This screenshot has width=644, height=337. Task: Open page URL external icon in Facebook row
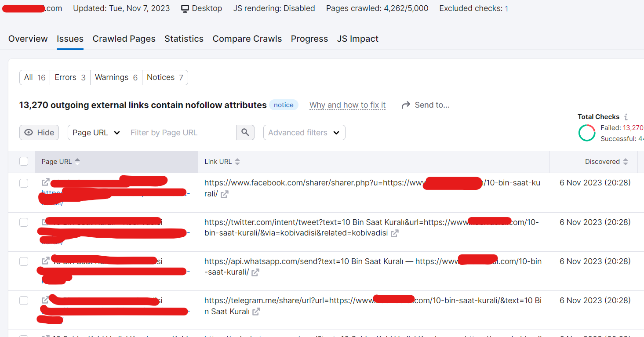coord(45,182)
